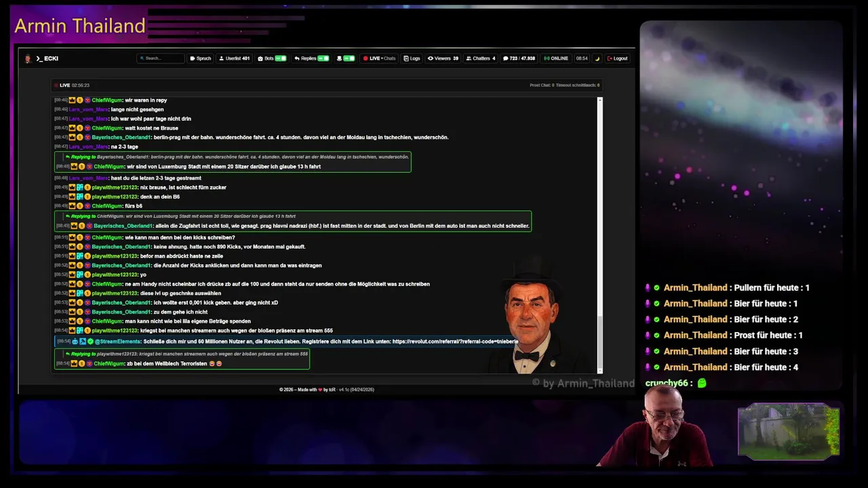The width and height of the screenshot is (868, 488).
Task: Click username playwithme123123 on 'denk an dein B6'
Action: click(115, 197)
